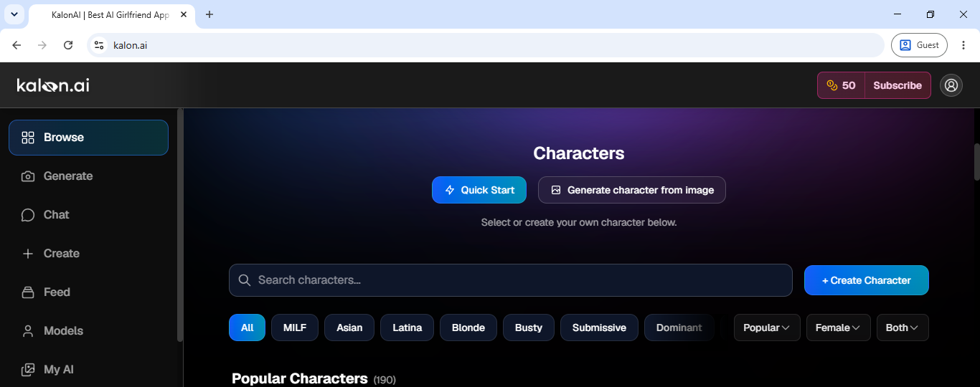Screen dimensions: 980x387
Task: Select the Asian category filter
Action: [x=349, y=328]
